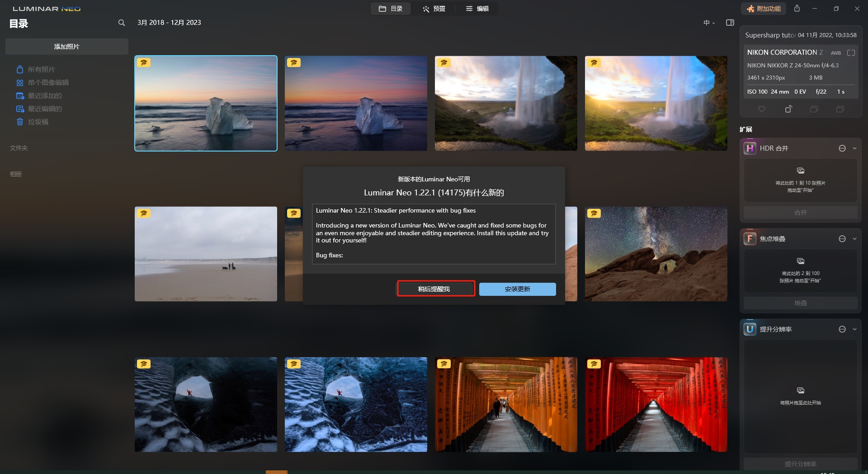Click the date range 3月 2018 - 12月 2023

pos(169,23)
